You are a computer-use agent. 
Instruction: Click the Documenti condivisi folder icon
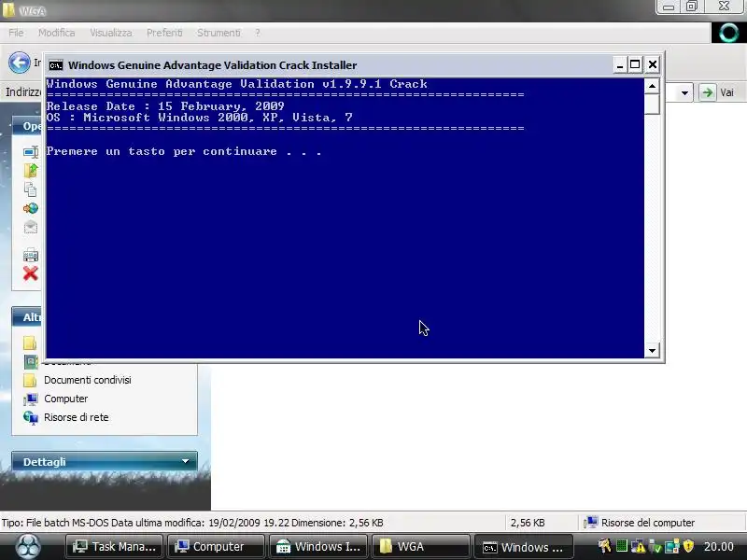30,380
